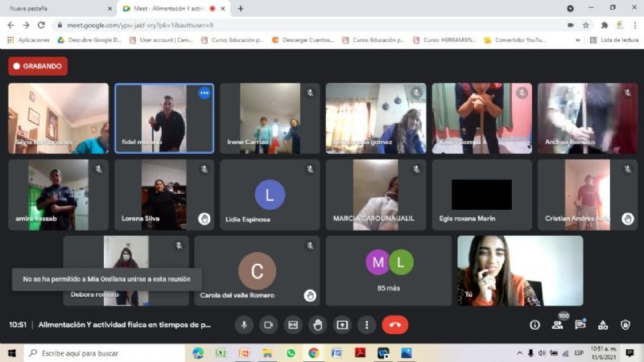This screenshot has height=362, width=644.
Task: Click the 85 más participants tile
Action: pyautogui.click(x=389, y=269)
